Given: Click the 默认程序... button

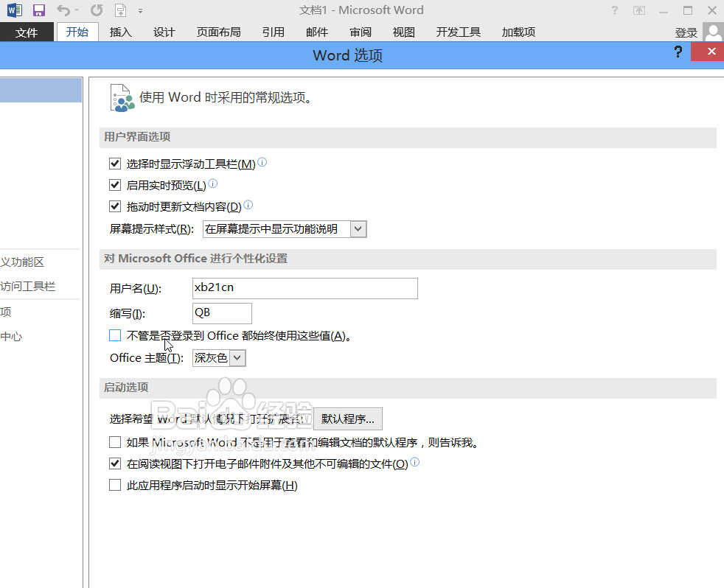Looking at the screenshot, I should tap(348, 419).
